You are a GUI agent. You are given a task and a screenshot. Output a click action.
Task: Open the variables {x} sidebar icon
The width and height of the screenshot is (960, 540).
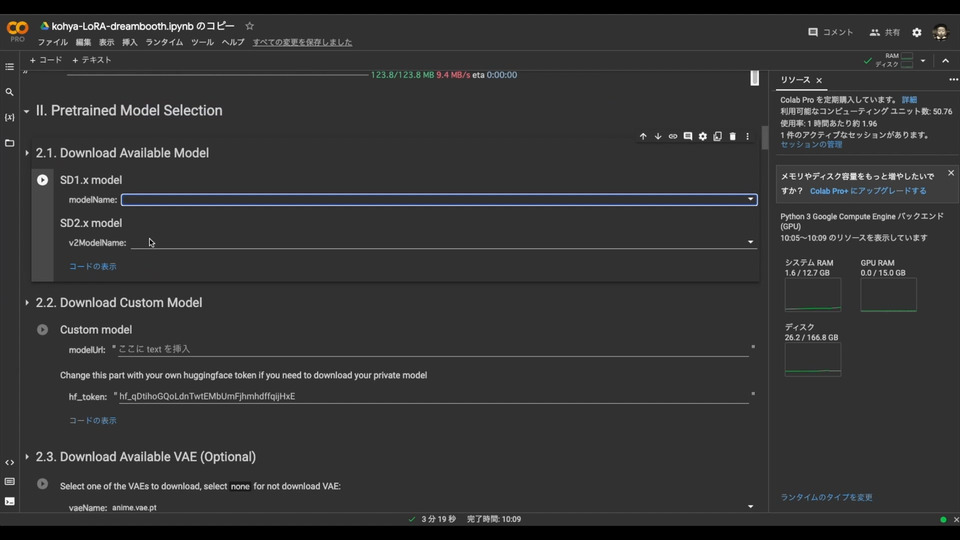click(x=9, y=117)
